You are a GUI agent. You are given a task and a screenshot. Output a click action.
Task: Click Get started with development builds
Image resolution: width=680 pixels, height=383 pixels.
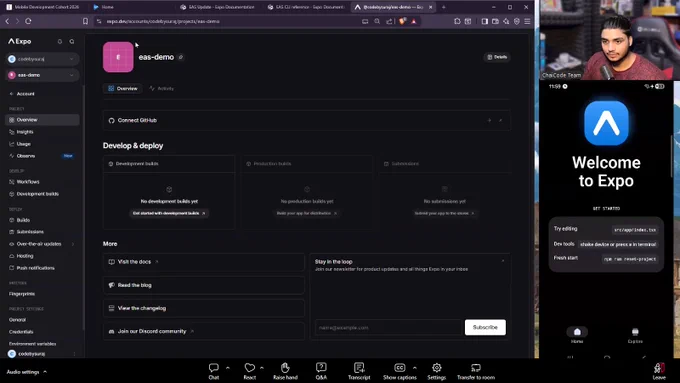coord(169,213)
